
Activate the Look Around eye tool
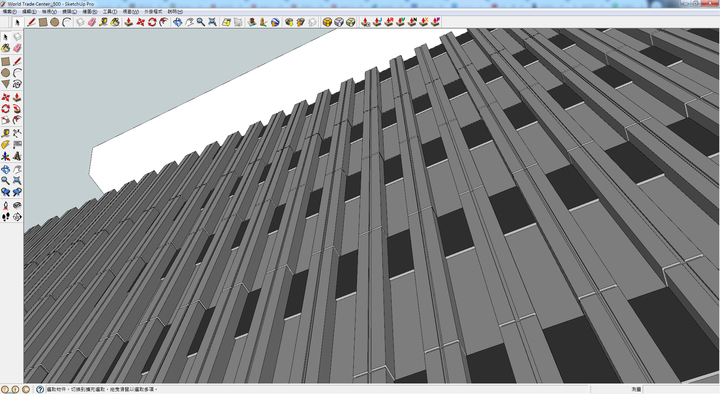17,205
